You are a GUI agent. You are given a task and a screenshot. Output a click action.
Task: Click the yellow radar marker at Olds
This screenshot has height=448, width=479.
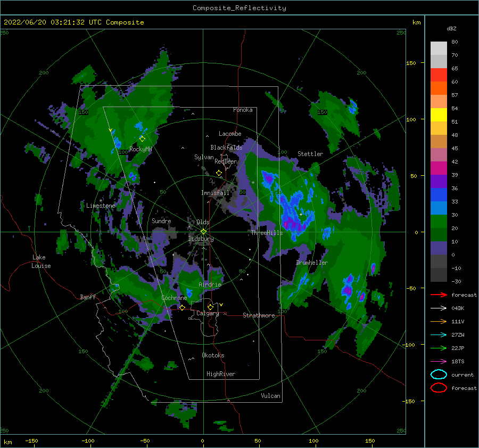(203, 232)
